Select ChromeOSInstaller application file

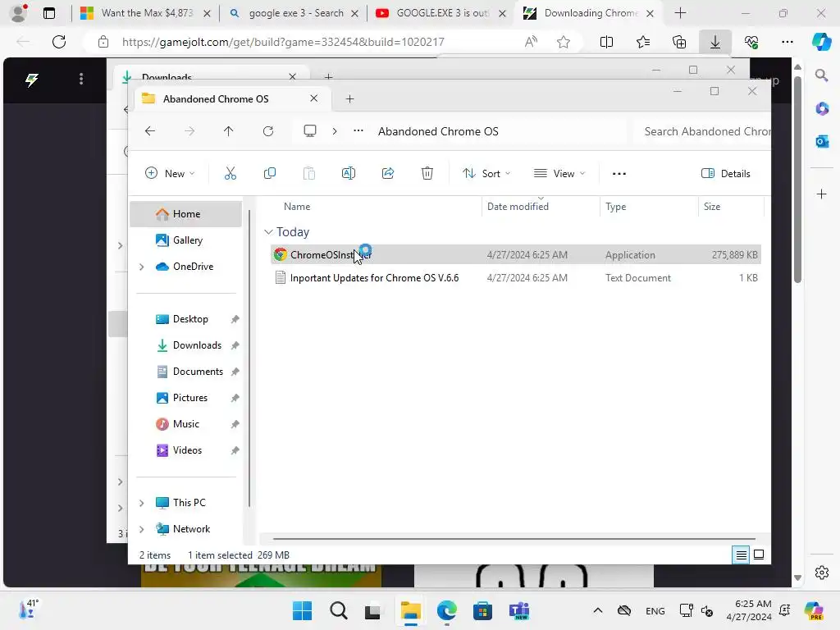pyautogui.click(x=516, y=255)
